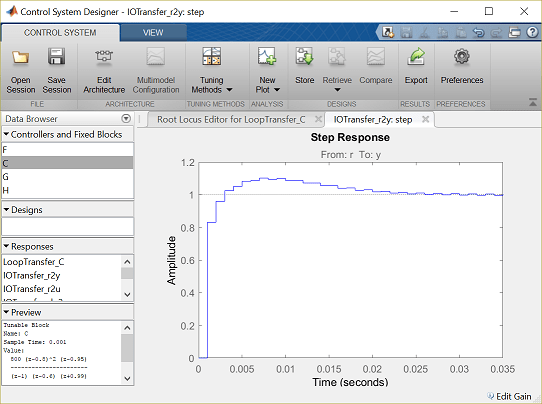Image resolution: width=542 pixels, height=404 pixels.
Task: Click the Amplitude y-axis label
Action: (x=171, y=260)
